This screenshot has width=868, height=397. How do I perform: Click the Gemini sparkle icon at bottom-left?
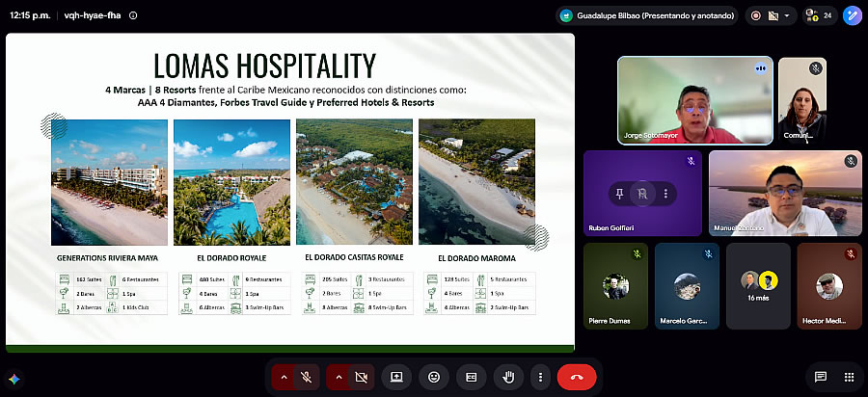[14, 379]
